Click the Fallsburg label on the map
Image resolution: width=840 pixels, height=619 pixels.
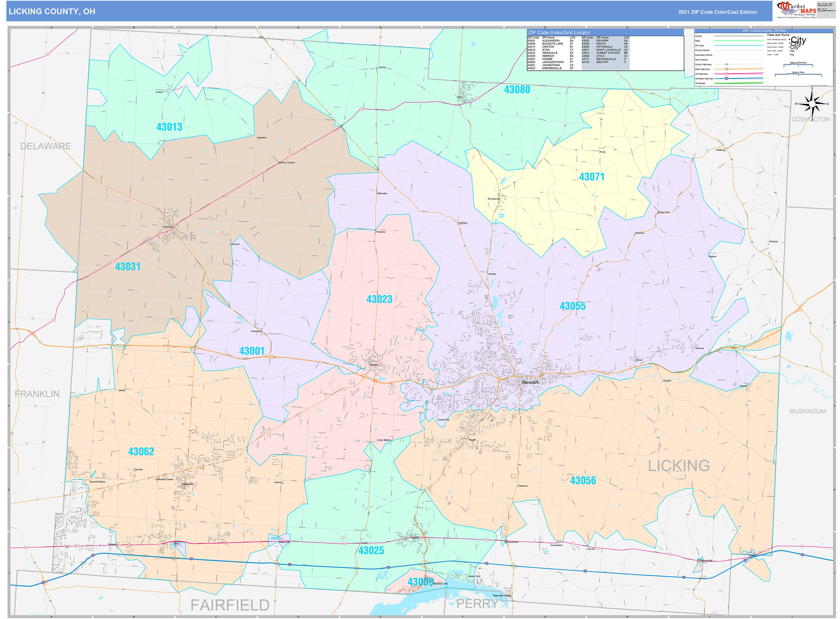click(721, 150)
